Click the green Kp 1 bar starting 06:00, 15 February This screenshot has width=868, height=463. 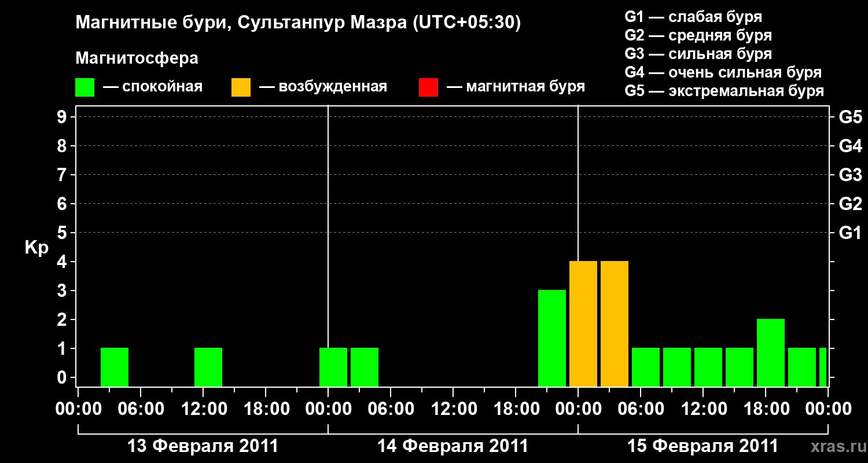click(646, 367)
